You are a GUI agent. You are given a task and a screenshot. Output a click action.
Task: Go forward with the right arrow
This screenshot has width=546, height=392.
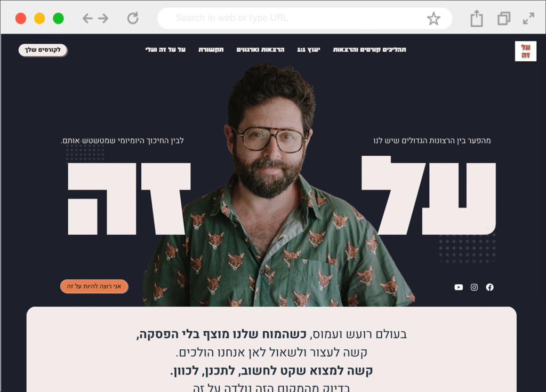click(x=103, y=18)
